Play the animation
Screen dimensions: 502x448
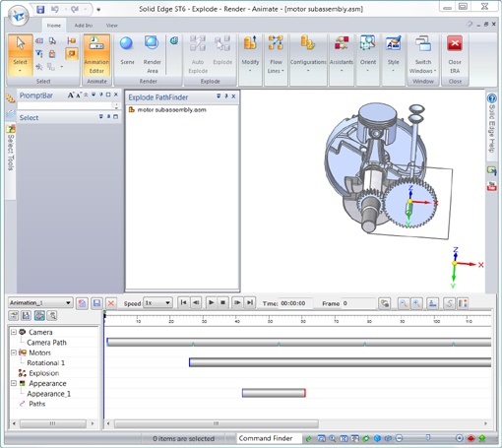click(x=211, y=302)
